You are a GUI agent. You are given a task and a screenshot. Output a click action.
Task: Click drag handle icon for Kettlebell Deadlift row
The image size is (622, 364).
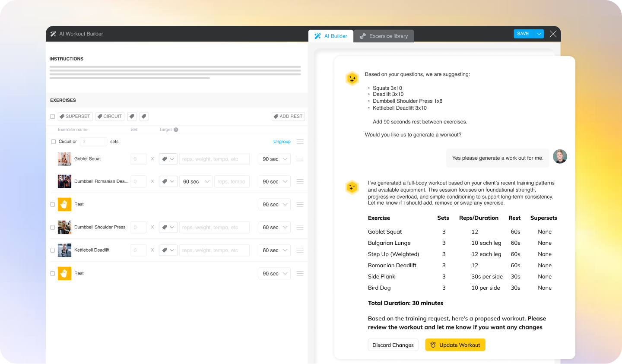pyautogui.click(x=300, y=250)
